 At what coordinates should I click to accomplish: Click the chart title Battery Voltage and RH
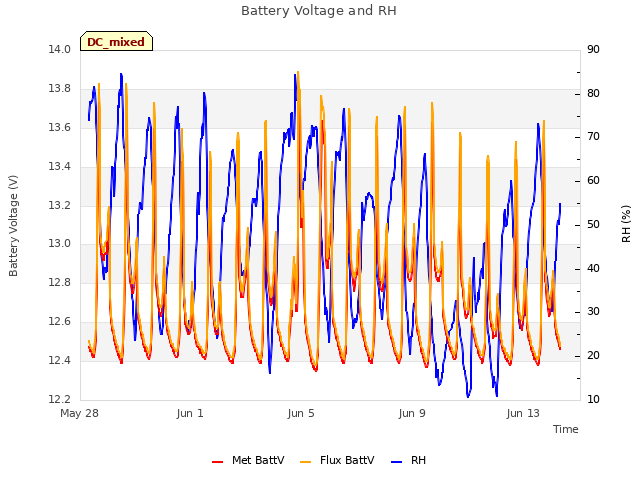tap(319, 11)
